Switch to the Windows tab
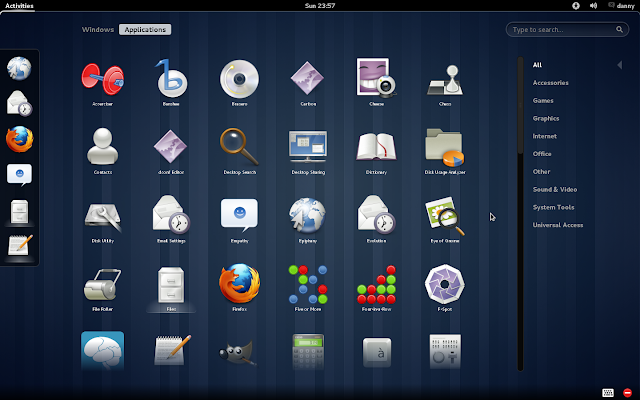The height and width of the screenshot is (400, 640). coord(98,29)
